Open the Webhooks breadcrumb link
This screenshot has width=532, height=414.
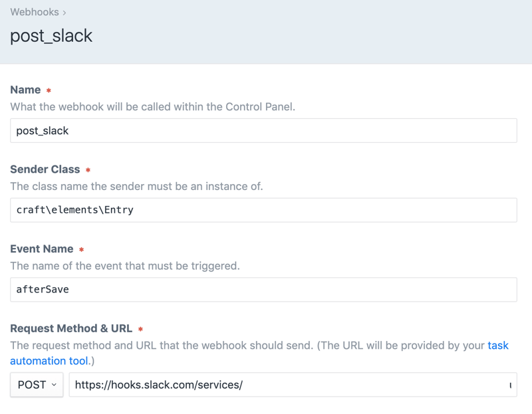(33, 12)
